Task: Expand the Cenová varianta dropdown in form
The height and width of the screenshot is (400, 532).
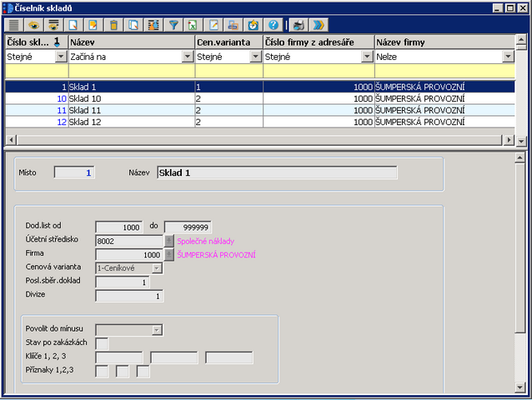Action: click(x=156, y=268)
